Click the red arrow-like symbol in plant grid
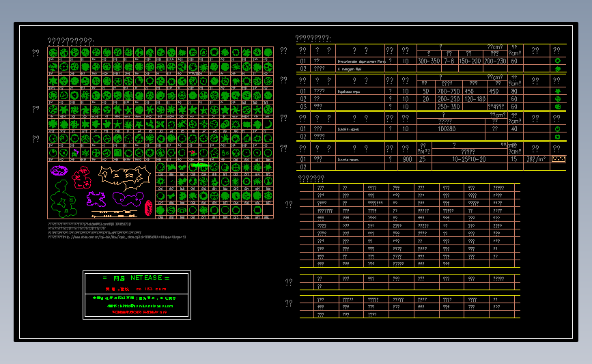The height and width of the screenshot is (364, 592). coord(193,152)
